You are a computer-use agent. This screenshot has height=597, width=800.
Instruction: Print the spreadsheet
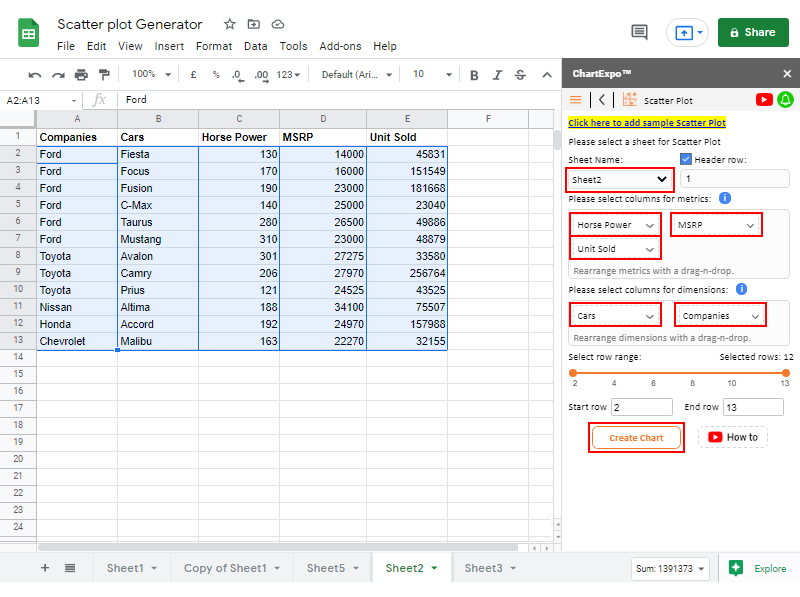tap(81, 75)
